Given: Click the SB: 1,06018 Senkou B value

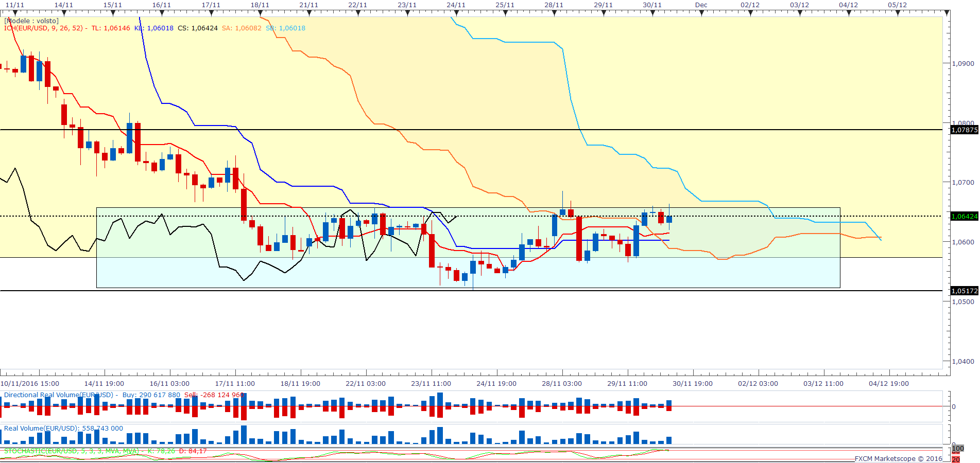Looking at the screenshot, I should coord(286,28).
